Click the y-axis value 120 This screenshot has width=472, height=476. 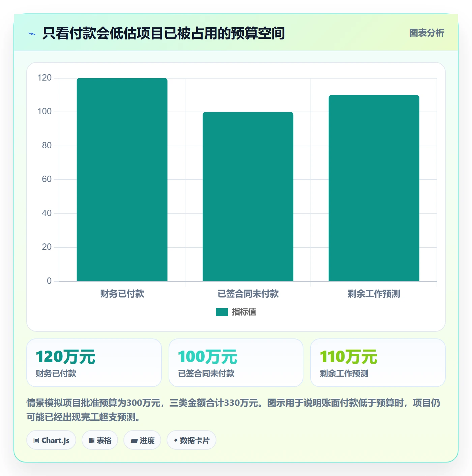click(45, 78)
